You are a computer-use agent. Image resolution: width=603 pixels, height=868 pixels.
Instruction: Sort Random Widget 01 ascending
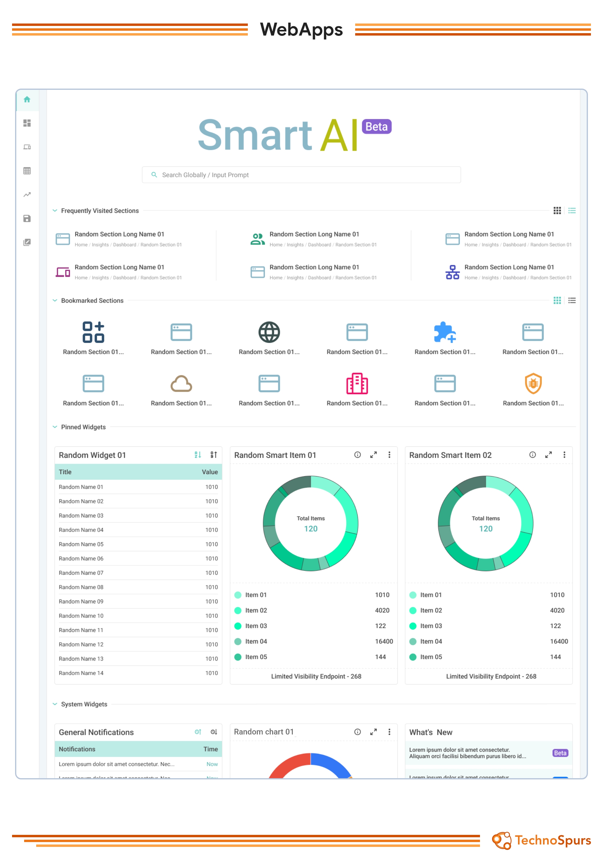point(197,455)
